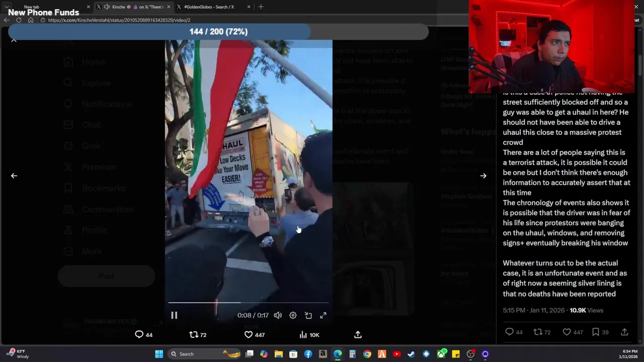The height and width of the screenshot is (362, 644).
Task: Bookmark the post via the 39 icon
Action: [600, 332]
